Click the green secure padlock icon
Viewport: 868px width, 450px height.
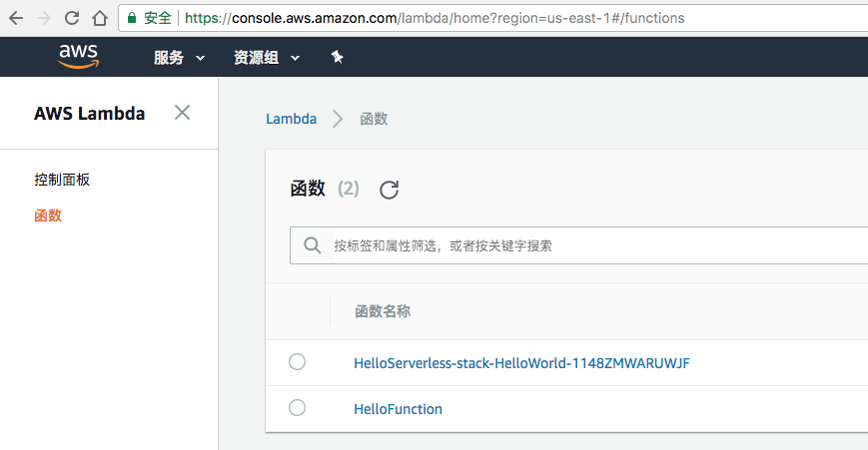click(132, 18)
